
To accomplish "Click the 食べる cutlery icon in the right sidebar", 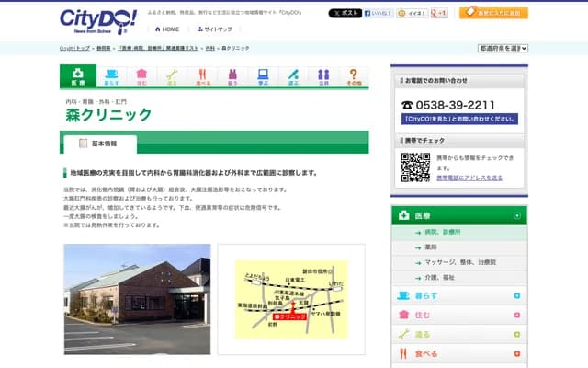I will tap(403, 353).
